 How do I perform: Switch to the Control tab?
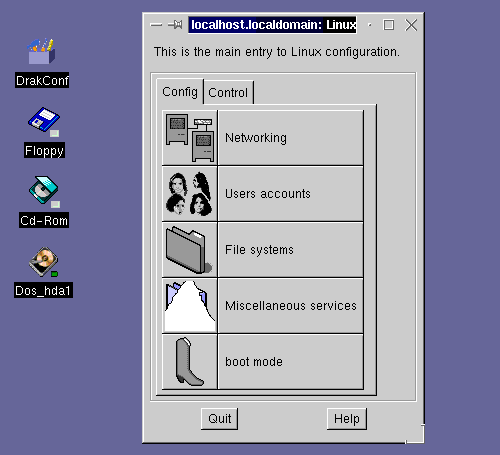click(228, 93)
